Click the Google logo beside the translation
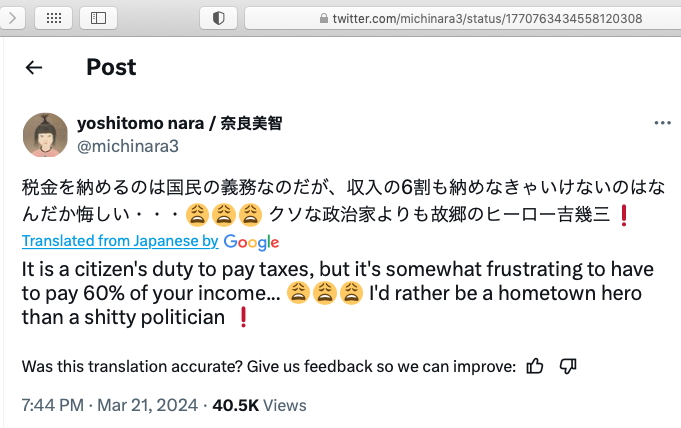This screenshot has height=428, width=681. [251, 242]
